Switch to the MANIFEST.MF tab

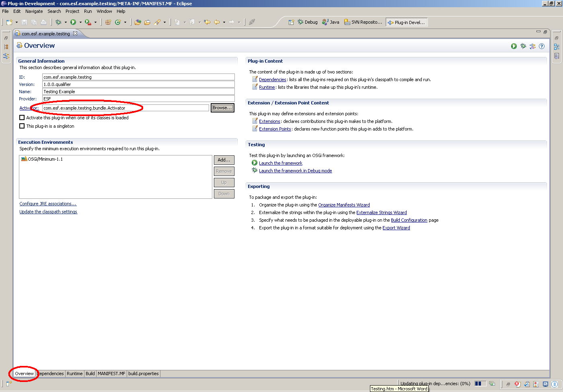point(111,374)
